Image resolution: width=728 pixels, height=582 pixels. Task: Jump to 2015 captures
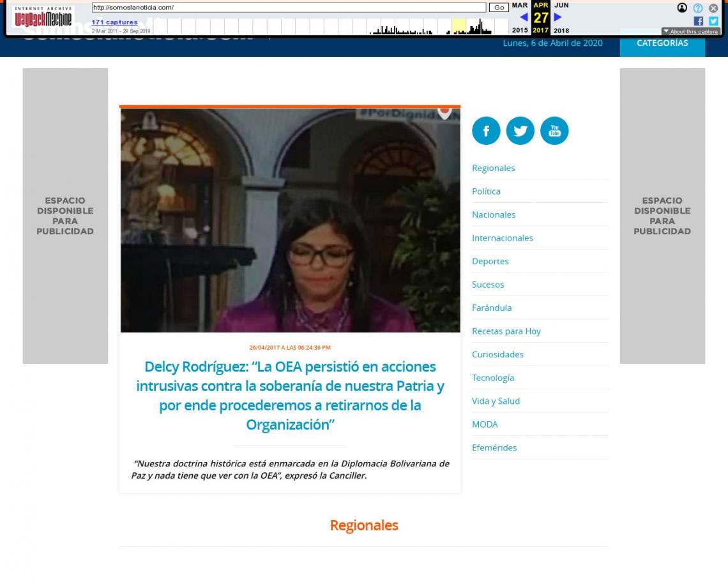(x=520, y=30)
